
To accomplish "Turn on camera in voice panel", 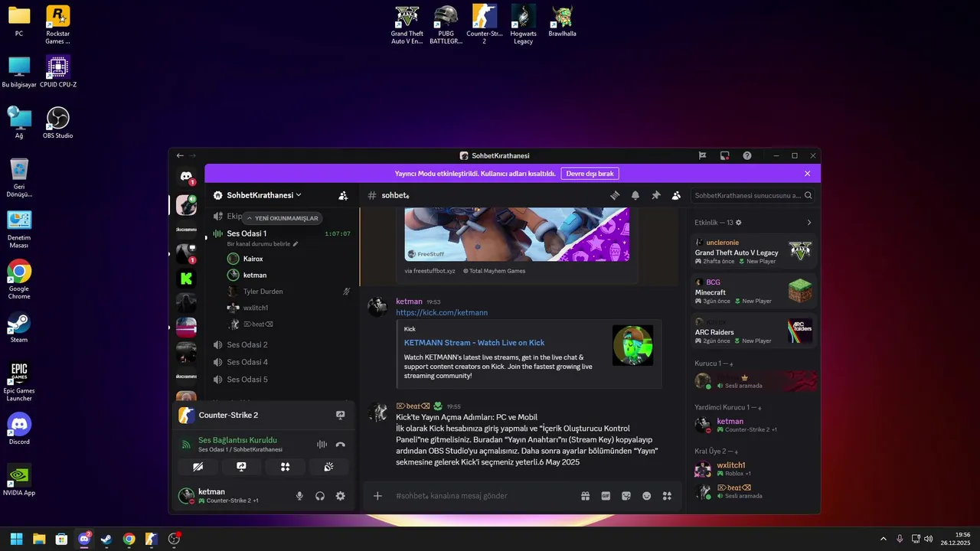I will coord(198,466).
